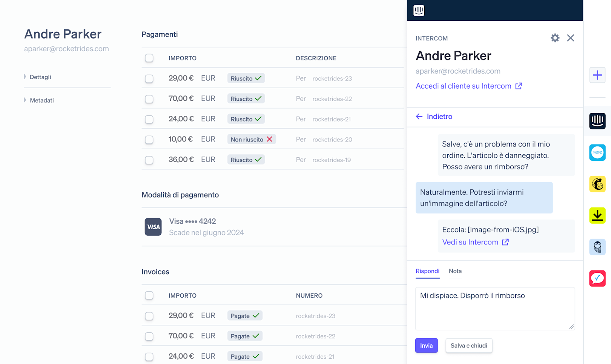Click the customer's message about a damaged item
The image size is (611, 364).
tap(506, 155)
